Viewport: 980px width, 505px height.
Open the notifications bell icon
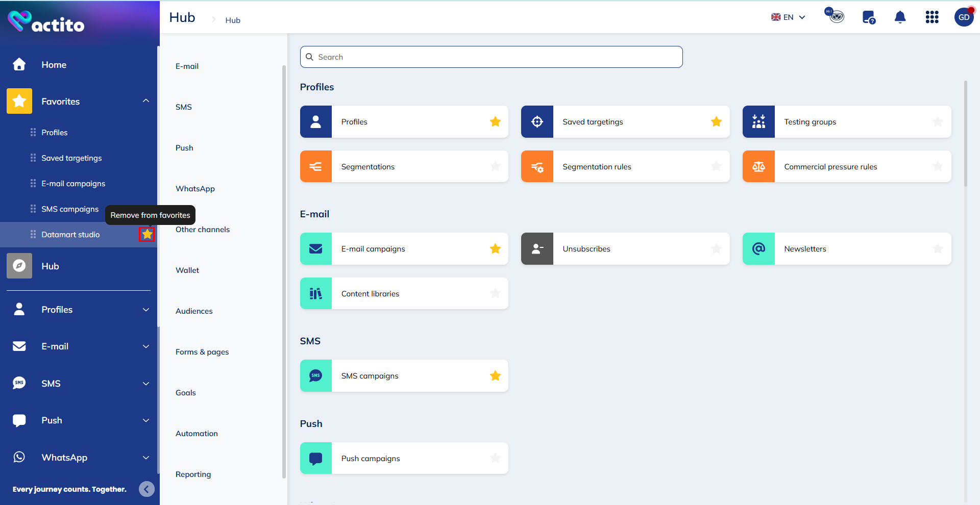tap(900, 17)
